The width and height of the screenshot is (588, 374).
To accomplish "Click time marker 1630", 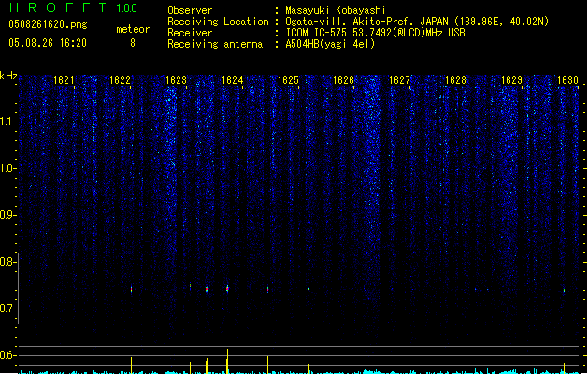I will (x=567, y=79).
